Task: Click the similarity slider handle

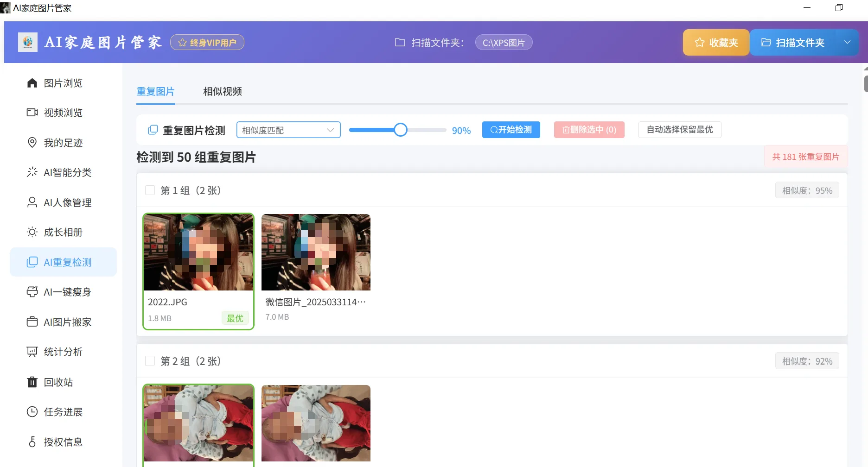Action: pyautogui.click(x=401, y=130)
